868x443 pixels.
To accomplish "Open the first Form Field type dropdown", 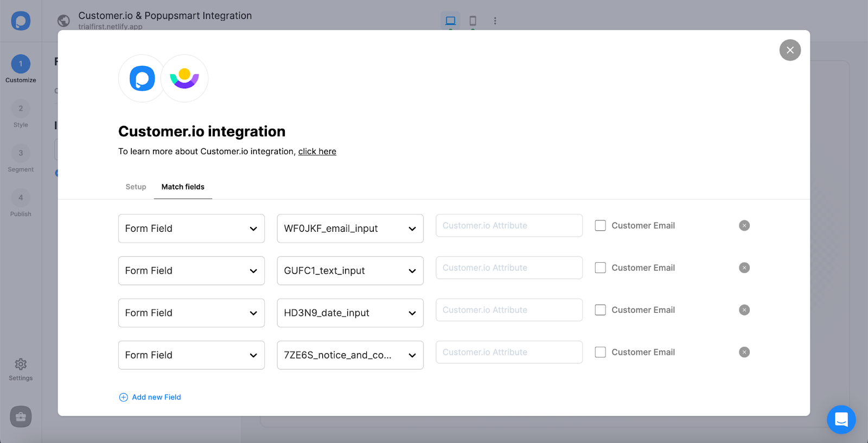I will 191,229.
